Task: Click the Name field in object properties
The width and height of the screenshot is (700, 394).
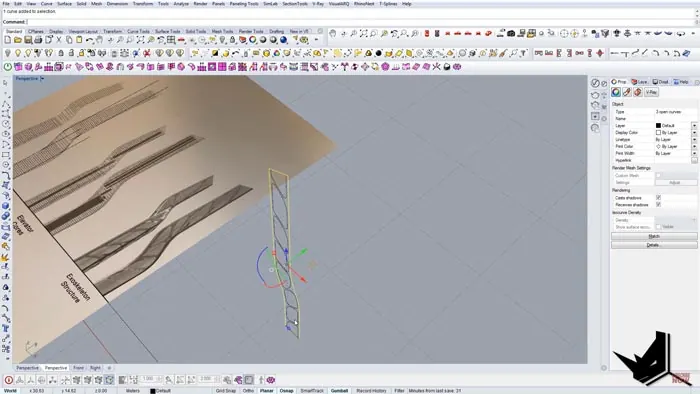Action: tap(675, 119)
